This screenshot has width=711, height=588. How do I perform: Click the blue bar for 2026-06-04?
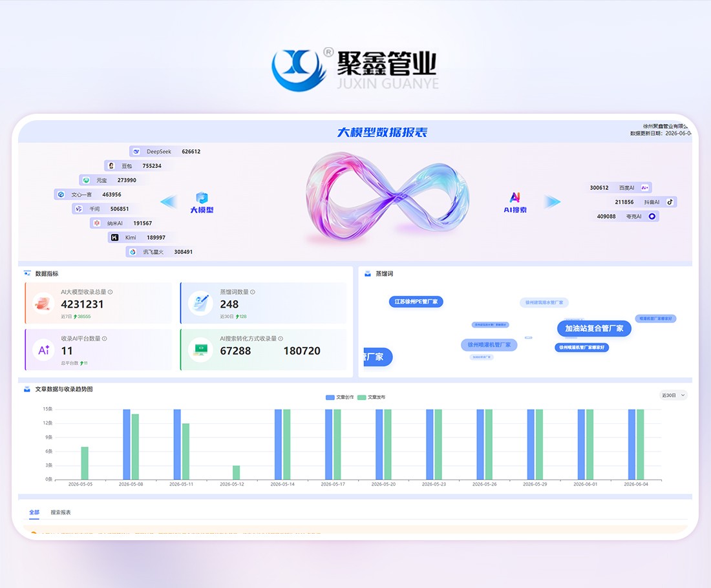[x=631, y=445]
